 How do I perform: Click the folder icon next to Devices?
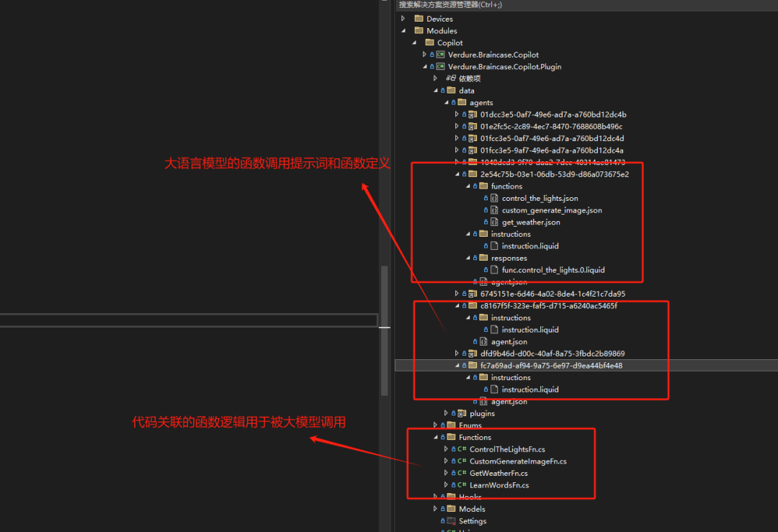(419, 19)
